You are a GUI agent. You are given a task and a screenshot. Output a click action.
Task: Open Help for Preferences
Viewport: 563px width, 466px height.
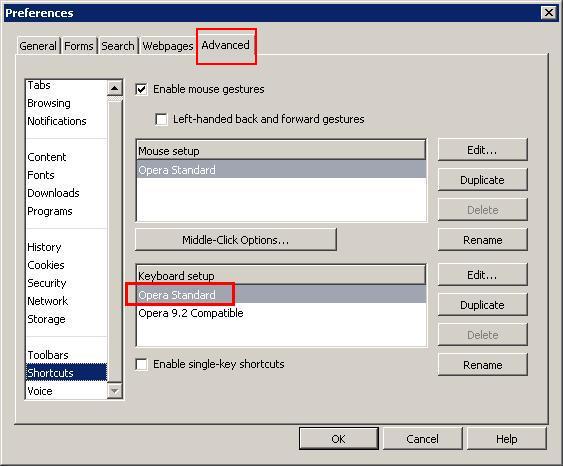507,438
